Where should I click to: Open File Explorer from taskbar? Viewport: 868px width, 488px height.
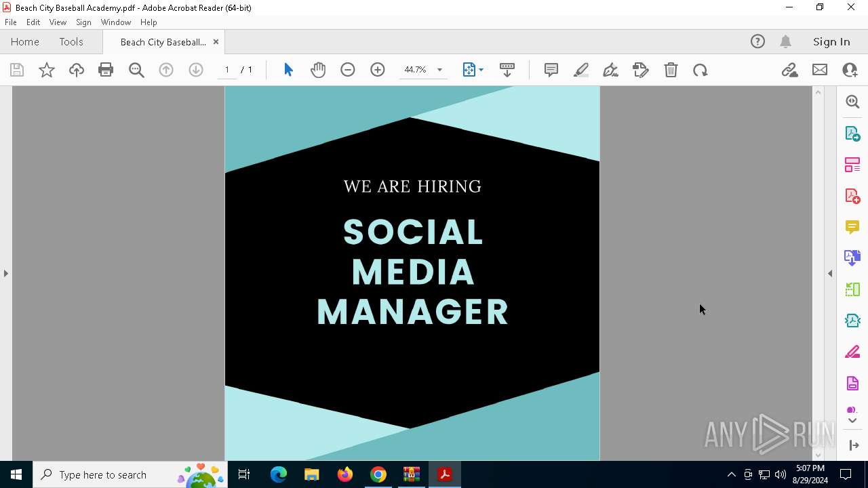coord(312,474)
